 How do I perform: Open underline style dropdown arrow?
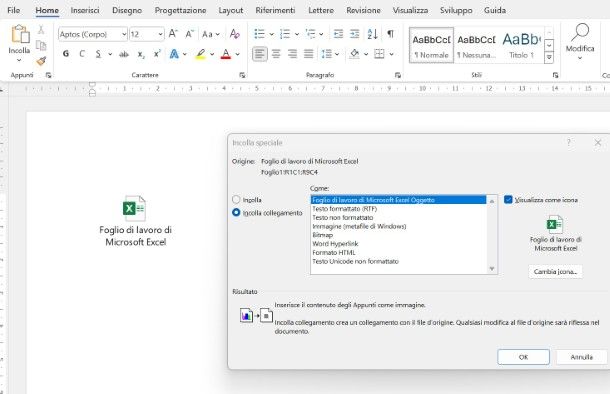(110, 54)
